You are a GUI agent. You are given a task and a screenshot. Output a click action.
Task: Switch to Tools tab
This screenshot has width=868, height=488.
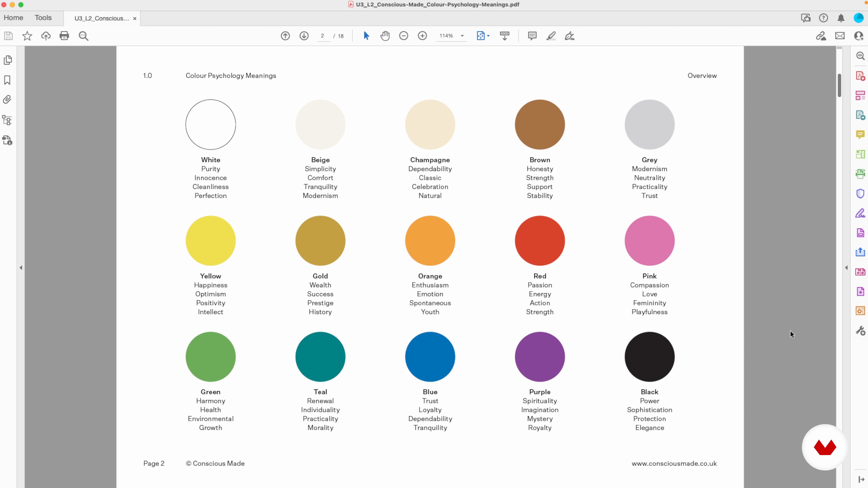(x=43, y=18)
